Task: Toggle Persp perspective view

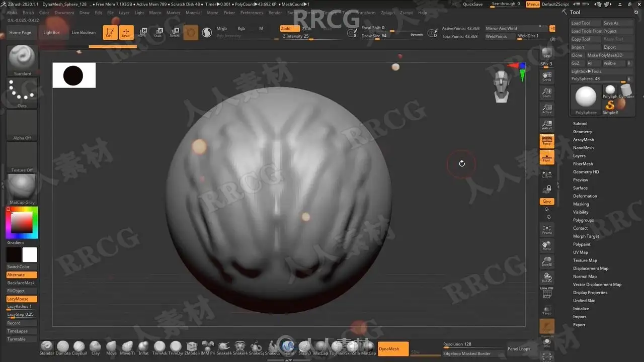Action: click(x=547, y=141)
